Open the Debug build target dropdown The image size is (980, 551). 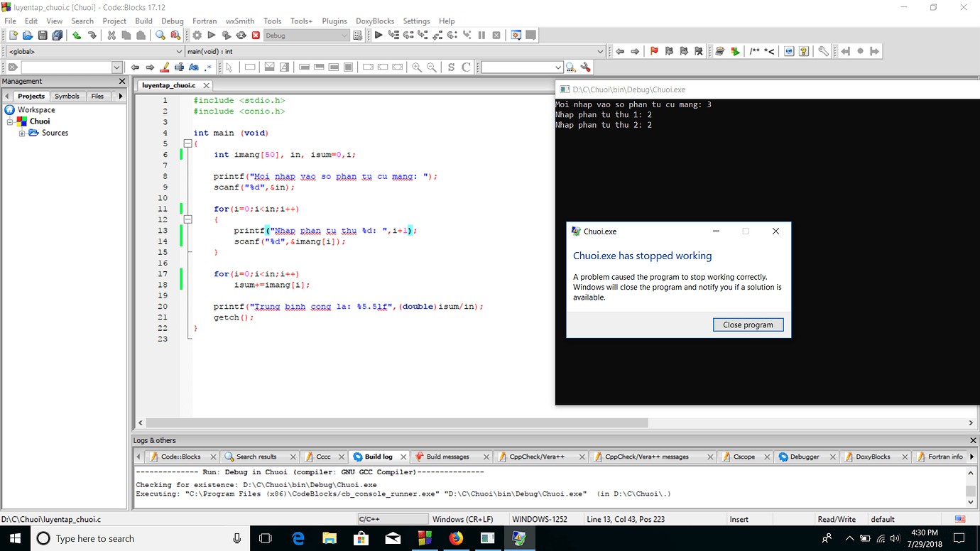344,36
